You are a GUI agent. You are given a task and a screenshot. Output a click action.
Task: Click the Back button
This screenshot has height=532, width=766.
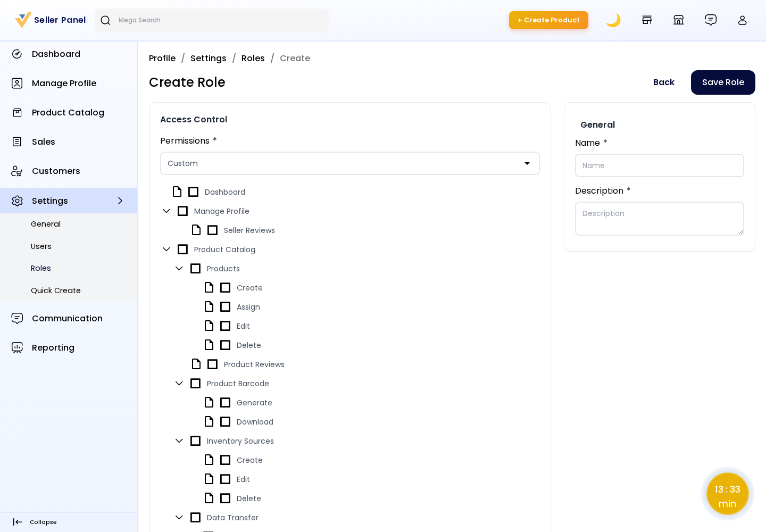(x=664, y=82)
